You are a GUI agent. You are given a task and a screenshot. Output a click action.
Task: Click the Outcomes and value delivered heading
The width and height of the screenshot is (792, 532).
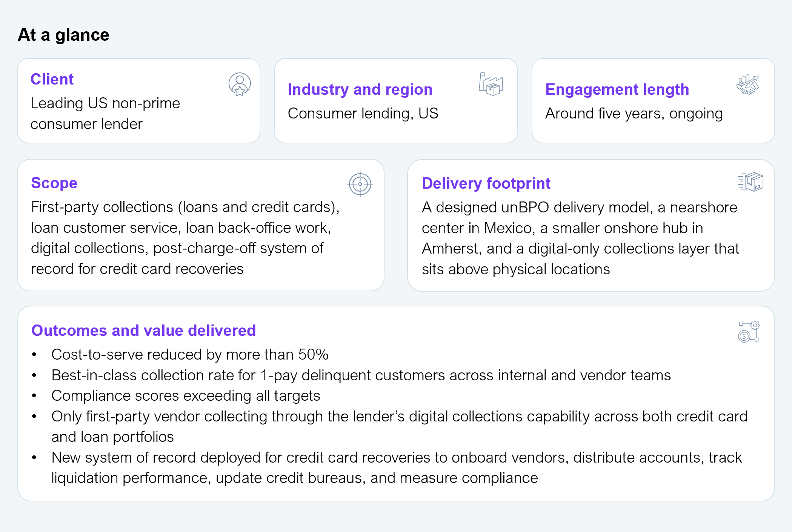[143, 331]
